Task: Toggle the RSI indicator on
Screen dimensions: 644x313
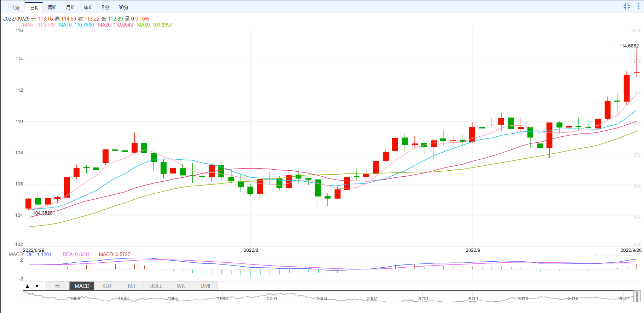Action: [131, 286]
